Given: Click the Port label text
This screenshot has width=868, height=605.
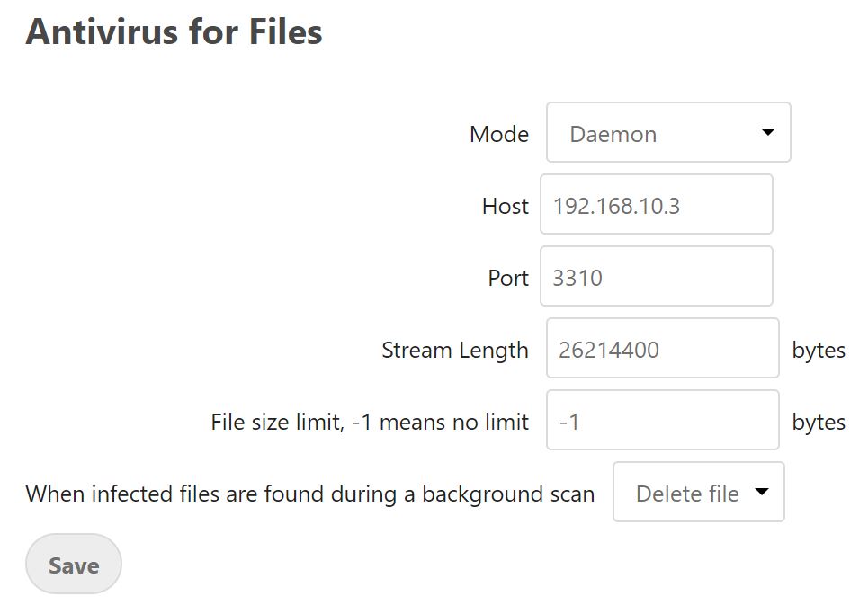Looking at the screenshot, I should 508,278.
